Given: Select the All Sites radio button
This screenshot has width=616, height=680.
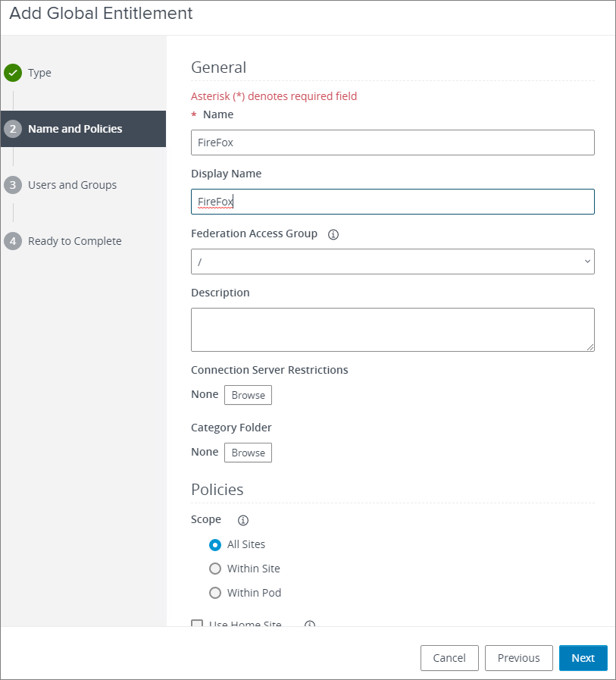Looking at the screenshot, I should [x=215, y=544].
